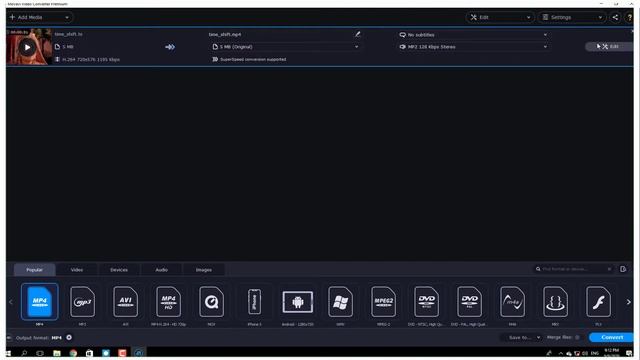Click the icon beside the format search box
The image size is (640, 360).
623,269
